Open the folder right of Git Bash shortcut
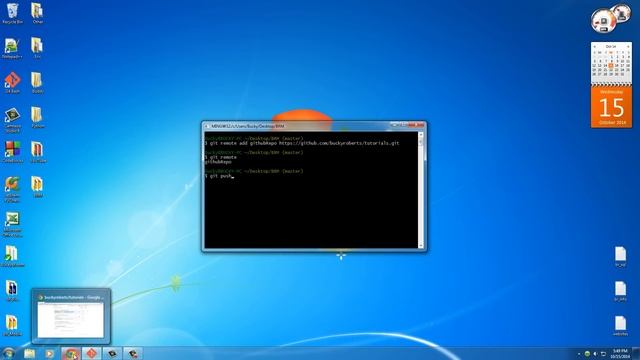This screenshot has height=360, width=640. (37, 82)
